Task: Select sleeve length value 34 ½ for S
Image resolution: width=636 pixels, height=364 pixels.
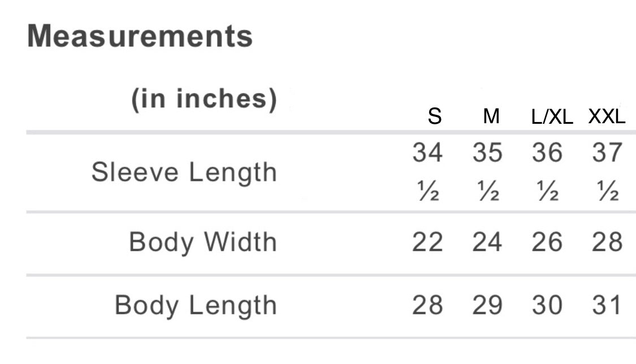Action: pos(427,171)
